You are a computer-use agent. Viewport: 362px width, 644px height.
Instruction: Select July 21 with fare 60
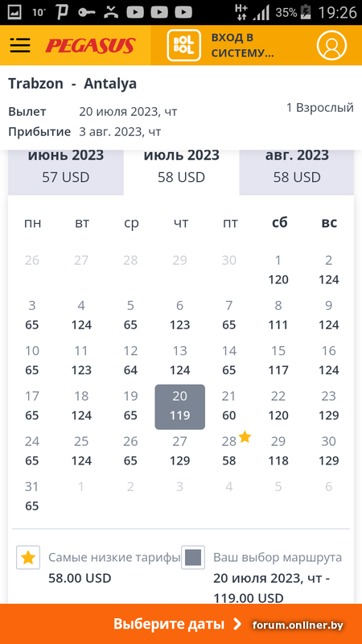tap(229, 406)
